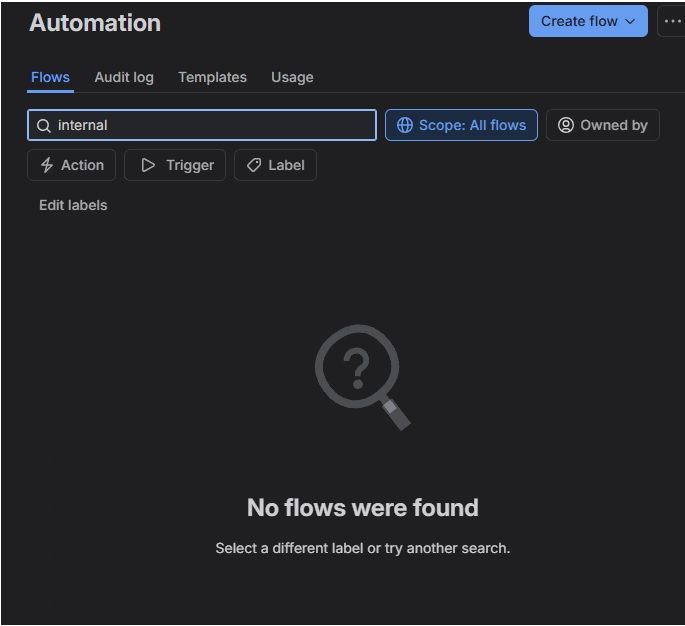Click the Edit labels link

73,205
